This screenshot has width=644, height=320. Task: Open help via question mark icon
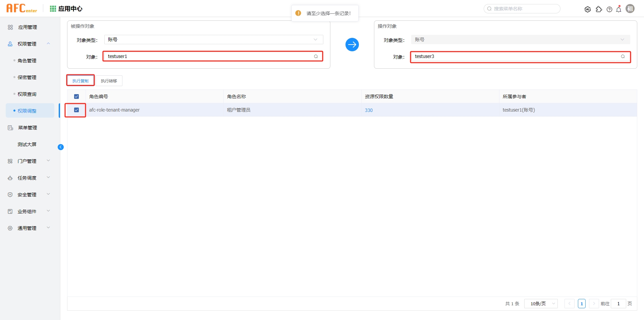point(609,9)
